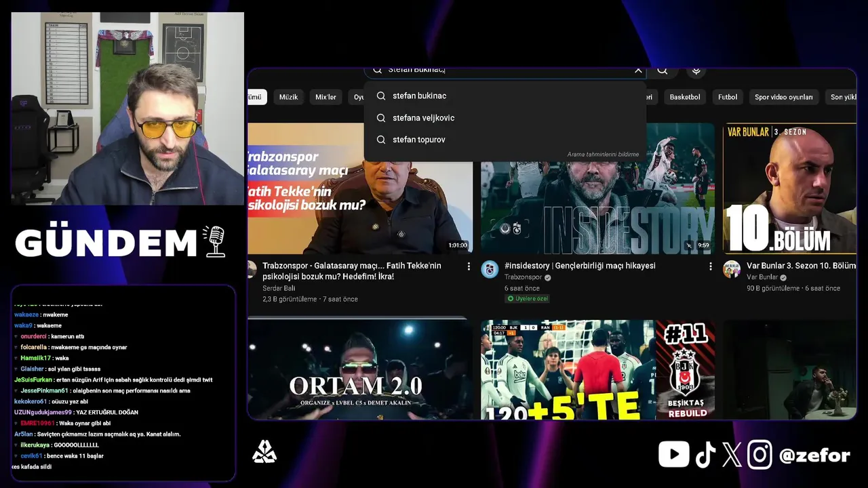Select the 'Futbol' filter chip
The width and height of the screenshot is (868, 488).
(728, 97)
